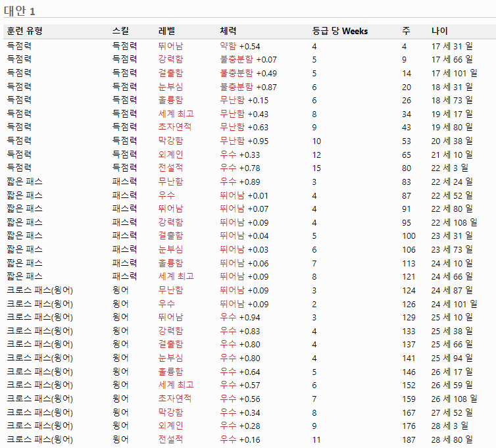Click the 우수 +0.94 stamina cell
This screenshot has width=496, height=448.
click(x=240, y=317)
